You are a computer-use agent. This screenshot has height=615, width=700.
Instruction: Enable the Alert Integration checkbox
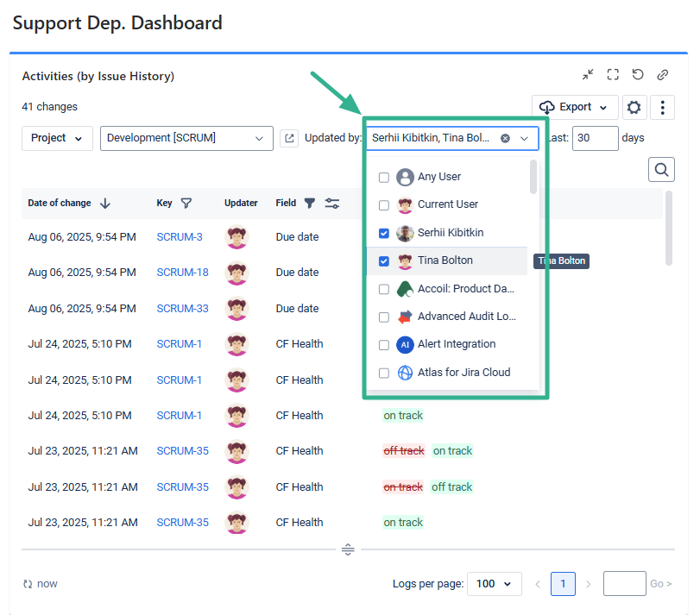pos(384,345)
